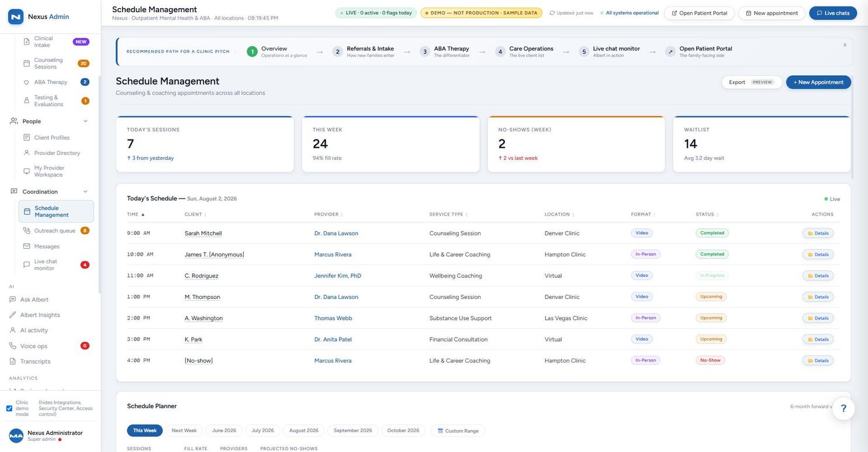Open Patient Portal step in pitch path

tap(699, 51)
